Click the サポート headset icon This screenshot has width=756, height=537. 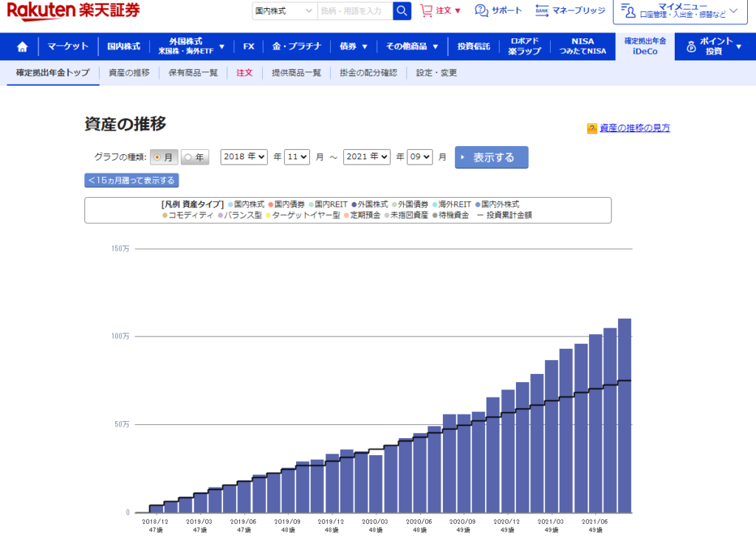click(481, 10)
